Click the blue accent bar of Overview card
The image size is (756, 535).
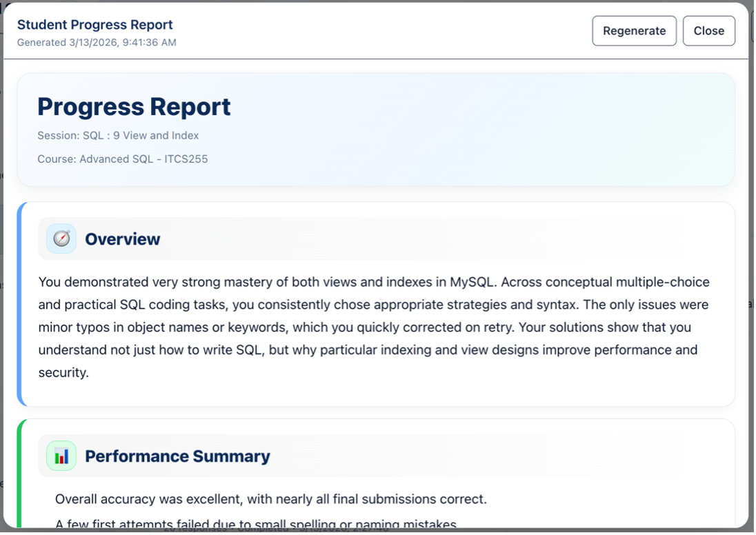(20, 303)
